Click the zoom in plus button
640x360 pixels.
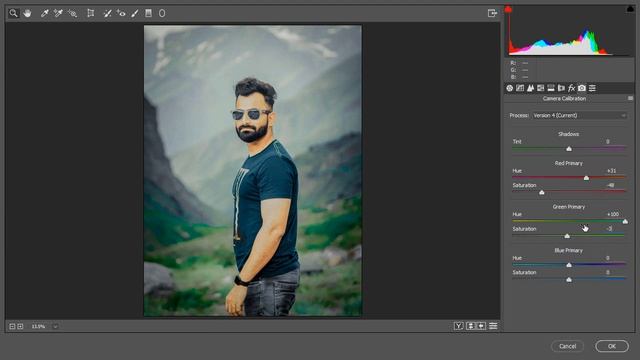click(x=20, y=326)
